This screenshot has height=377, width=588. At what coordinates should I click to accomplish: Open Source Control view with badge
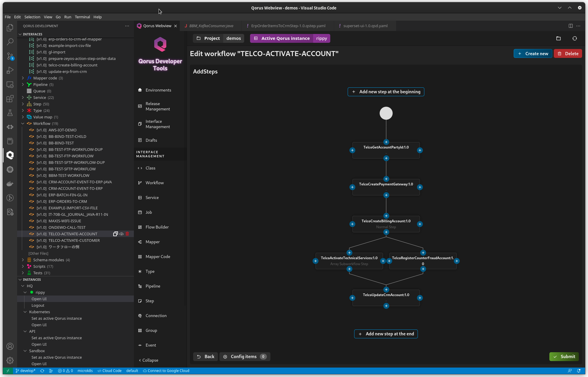click(10, 56)
